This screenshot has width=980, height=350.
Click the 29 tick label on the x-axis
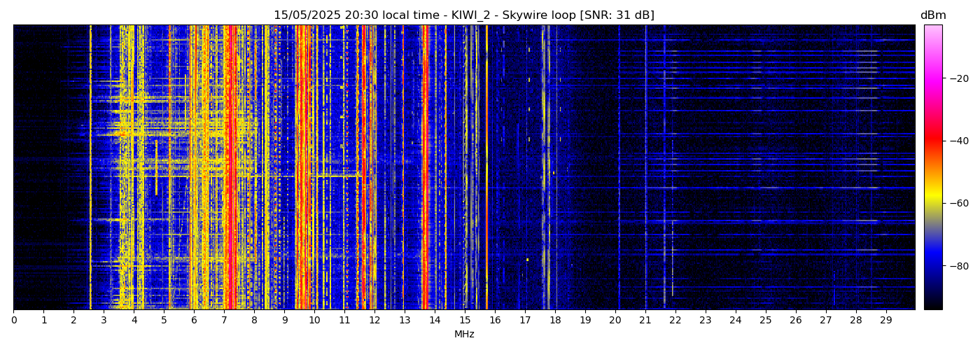pyautogui.click(x=885, y=320)
